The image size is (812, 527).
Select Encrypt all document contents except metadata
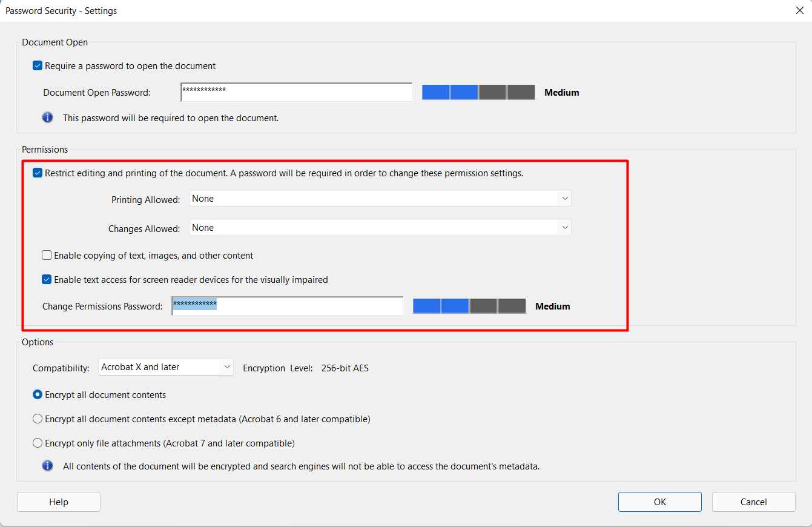coord(38,419)
